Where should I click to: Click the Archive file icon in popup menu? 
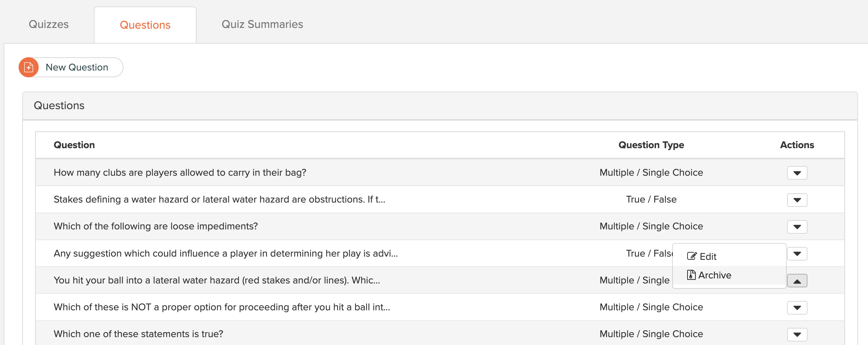pos(691,275)
